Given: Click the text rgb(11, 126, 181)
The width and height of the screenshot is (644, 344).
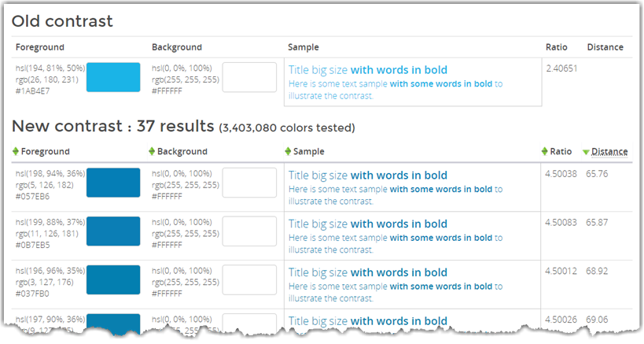Looking at the screenshot, I should [47, 234].
